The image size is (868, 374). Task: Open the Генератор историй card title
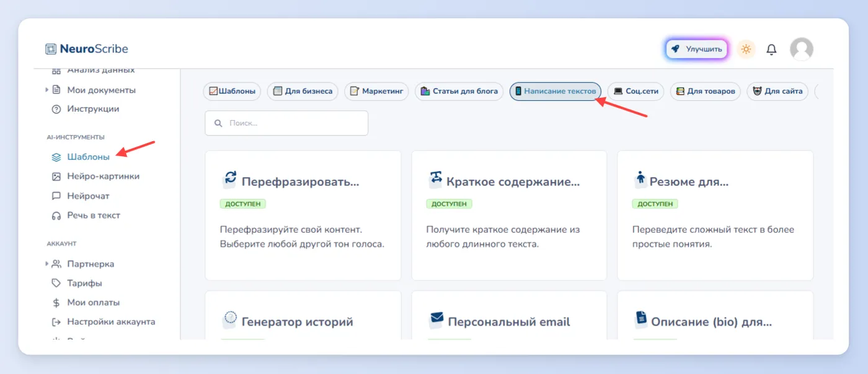tap(298, 322)
